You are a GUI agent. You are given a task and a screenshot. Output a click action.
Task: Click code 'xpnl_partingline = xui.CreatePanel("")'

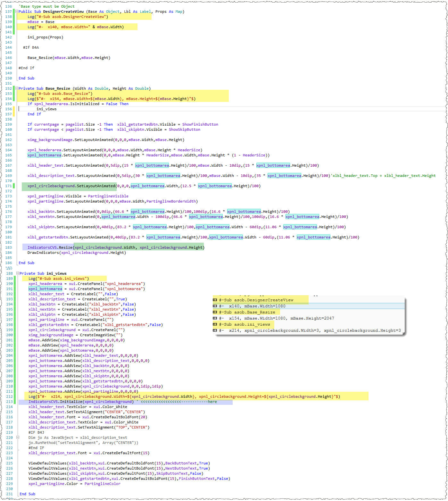tap(71, 320)
